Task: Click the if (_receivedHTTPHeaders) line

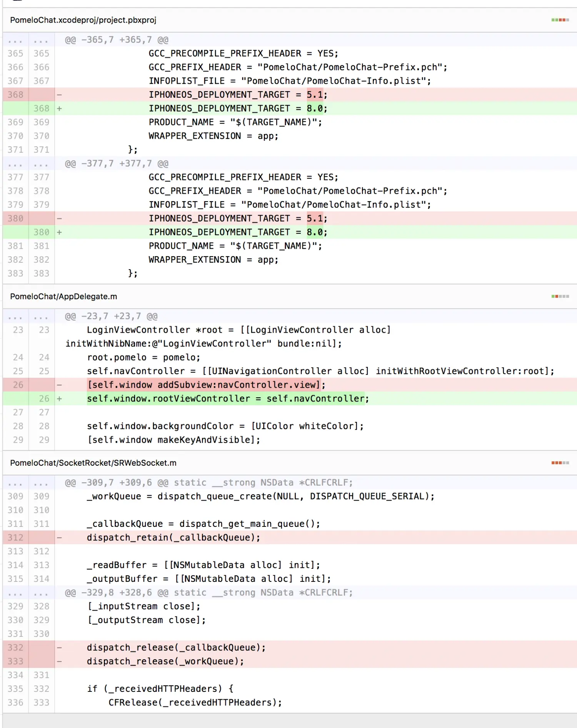Action: (x=290, y=689)
